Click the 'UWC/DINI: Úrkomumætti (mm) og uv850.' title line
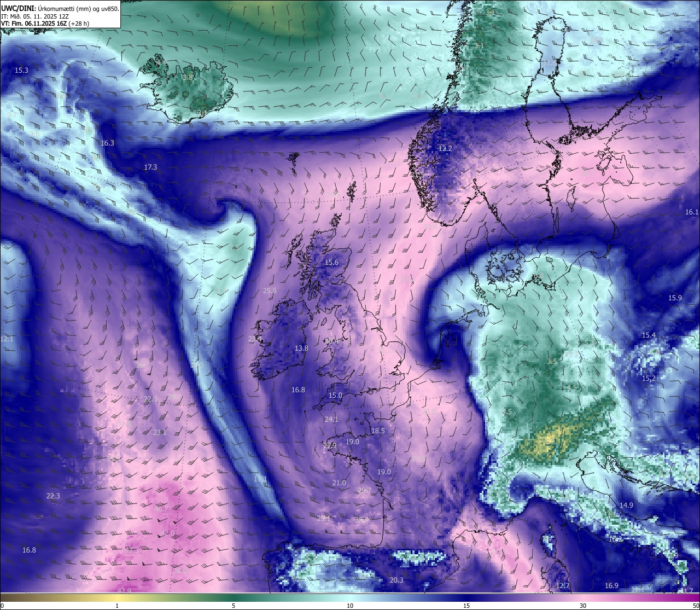The height and width of the screenshot is (610, 700). click(60, 9)
